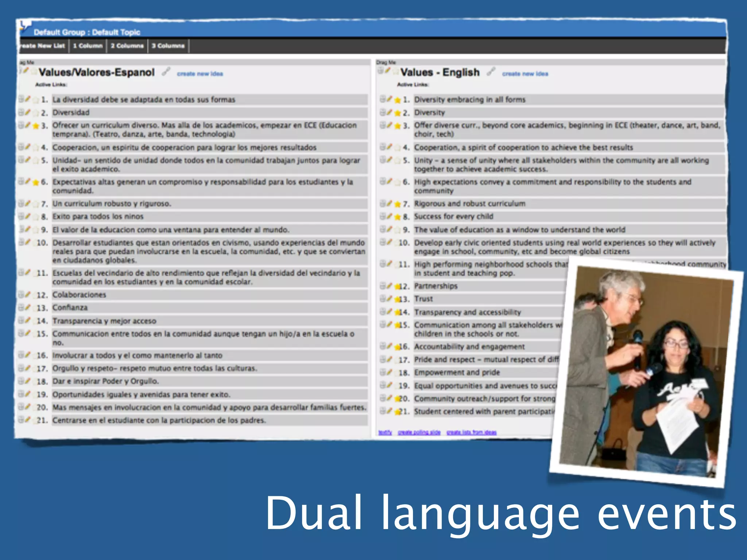Click the pencil edit icon beside Values/Valores-Espanol heading
This screenshot has width=747, height=560.
point(26,70)
